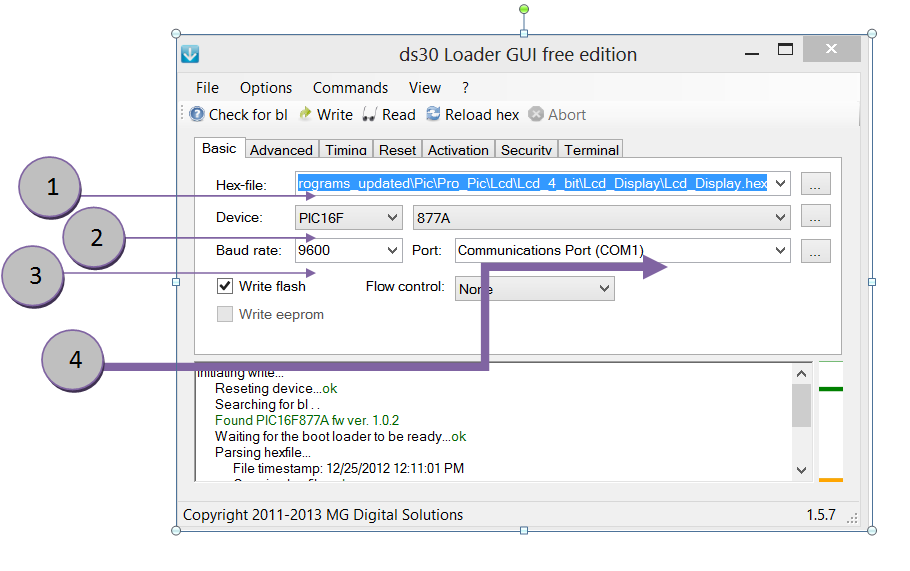Click the greyed-out Abort icon

(x=536, y=114)
